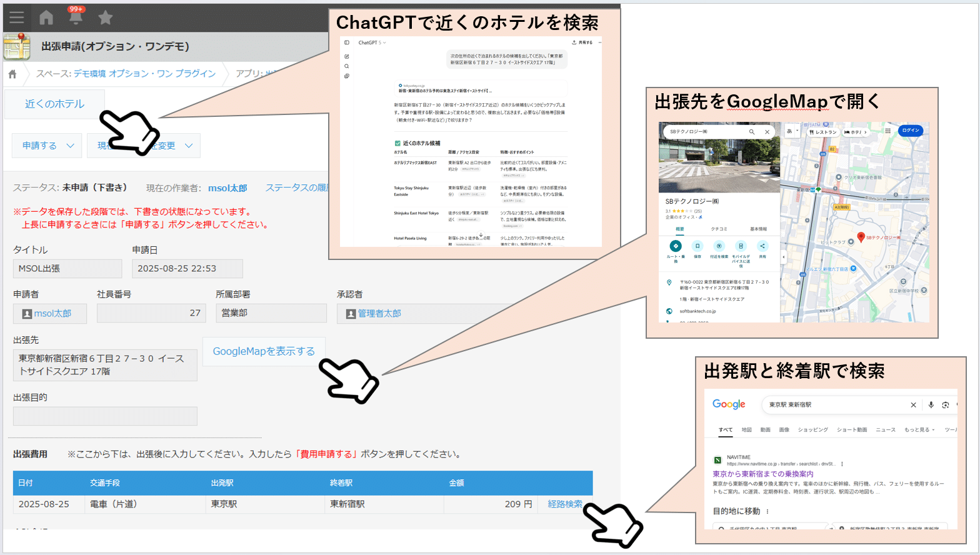Click 社員番号 field showing 27
The image size is (980, 555).
click(151, 313)
